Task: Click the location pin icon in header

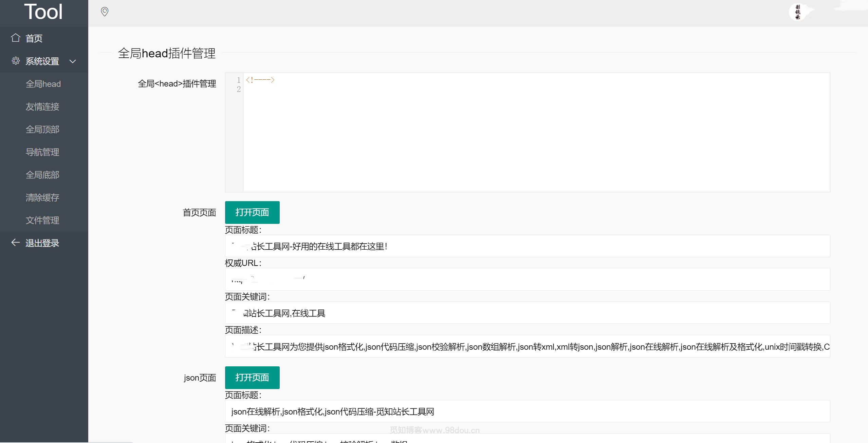Action: (x=105, y=12)
